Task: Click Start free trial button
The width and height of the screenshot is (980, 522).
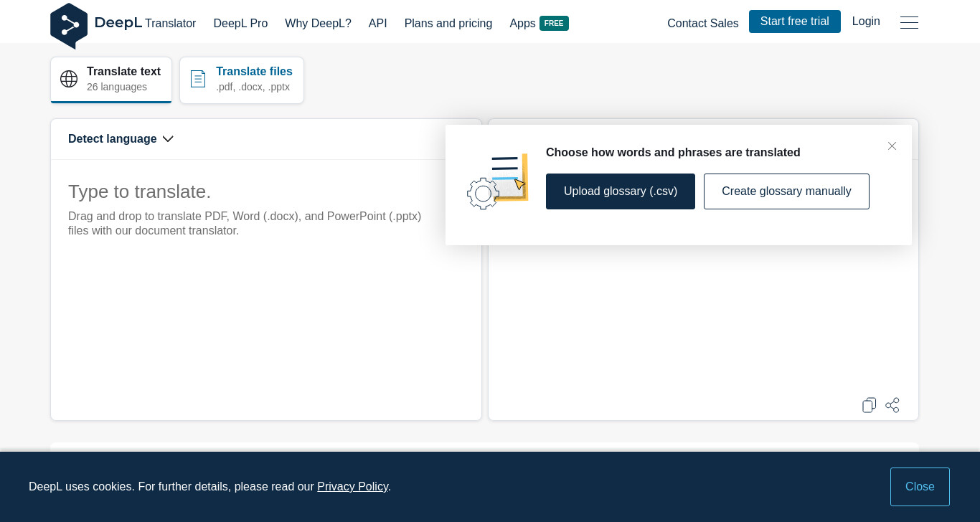Action: (795, 22)
